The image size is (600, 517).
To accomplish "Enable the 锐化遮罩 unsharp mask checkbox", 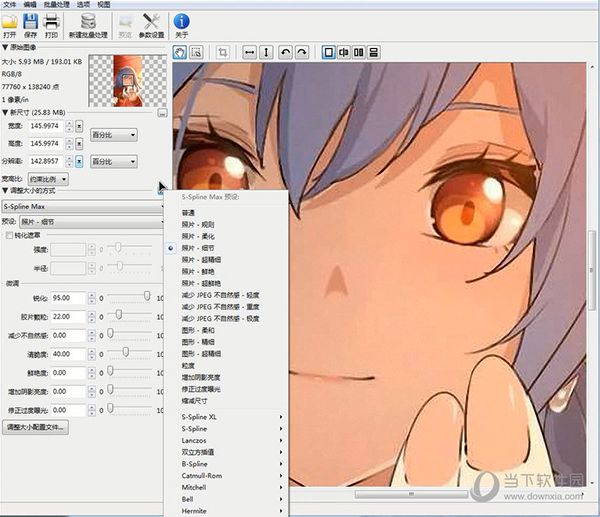I will tap(9, 235).
